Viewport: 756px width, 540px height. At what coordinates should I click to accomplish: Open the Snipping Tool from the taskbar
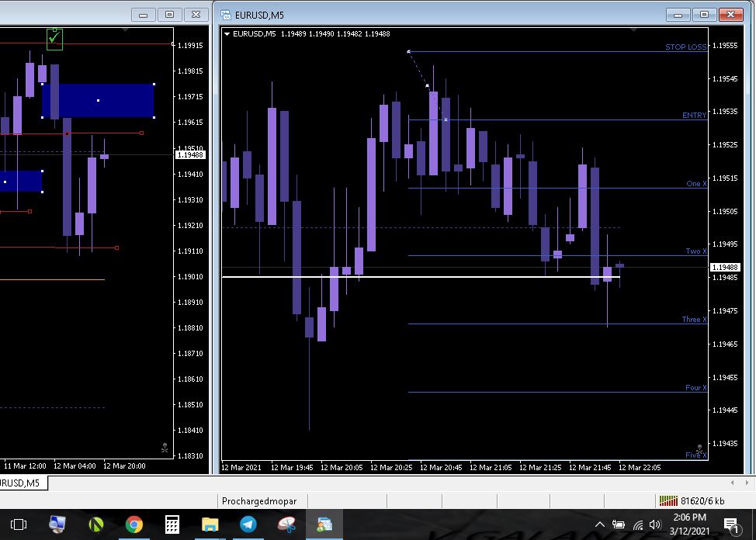286,524
